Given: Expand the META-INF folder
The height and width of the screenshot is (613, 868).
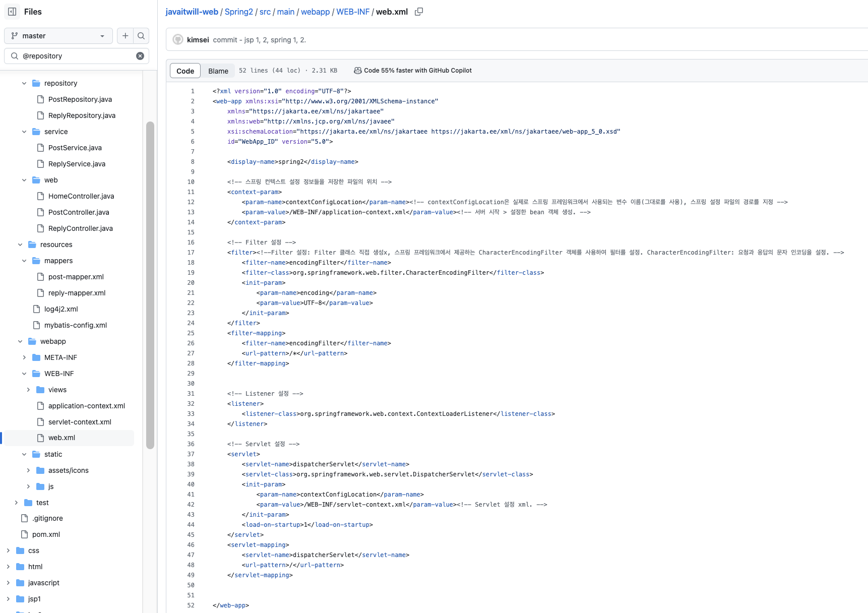Looking at the screenshot, I should [x=24, y=357].
